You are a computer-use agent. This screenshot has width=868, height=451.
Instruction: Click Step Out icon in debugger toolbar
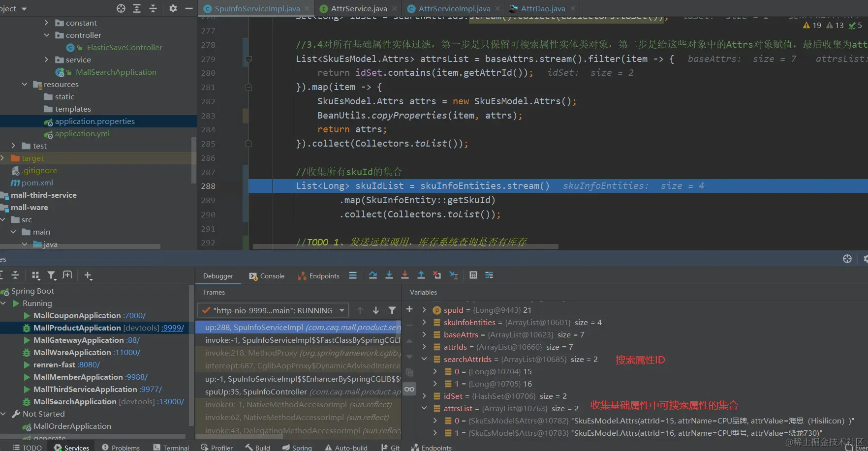[x=421, y=275]
